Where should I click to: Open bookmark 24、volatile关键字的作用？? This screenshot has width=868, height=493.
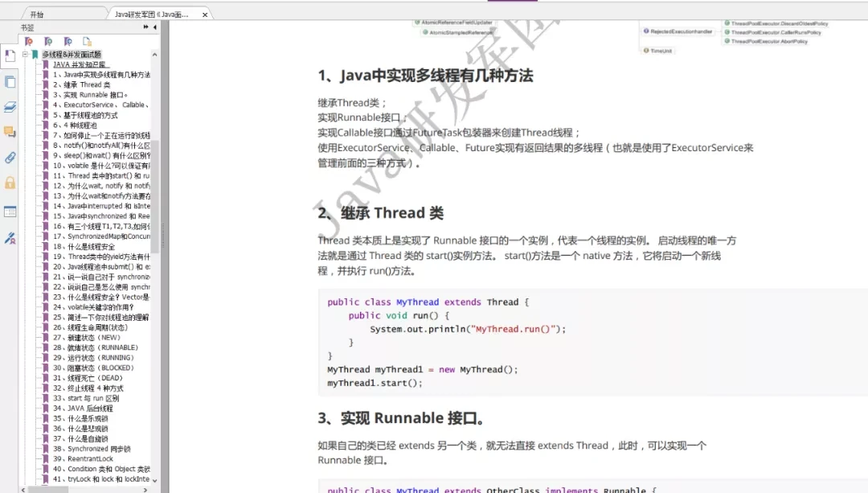click(x=93, y=307)
